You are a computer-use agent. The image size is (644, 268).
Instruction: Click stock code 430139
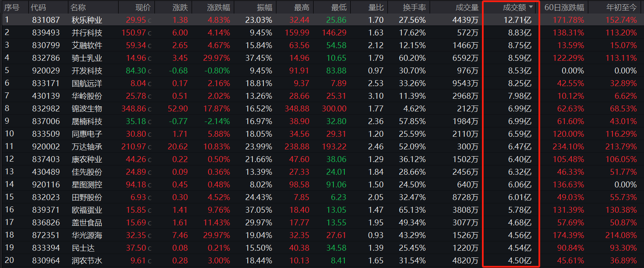(46, 96)
